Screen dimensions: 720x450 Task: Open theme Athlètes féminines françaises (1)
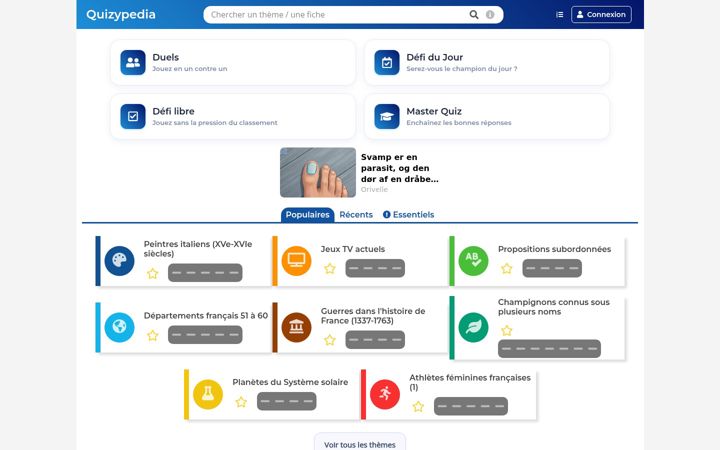pyautogui.click(x=470, y=382)
